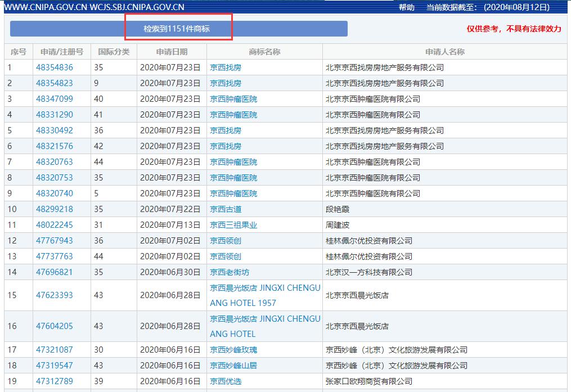The image size is (571, 392).
Task: Open trademark 京西领创 in row 13
Action: coord(226,256)
